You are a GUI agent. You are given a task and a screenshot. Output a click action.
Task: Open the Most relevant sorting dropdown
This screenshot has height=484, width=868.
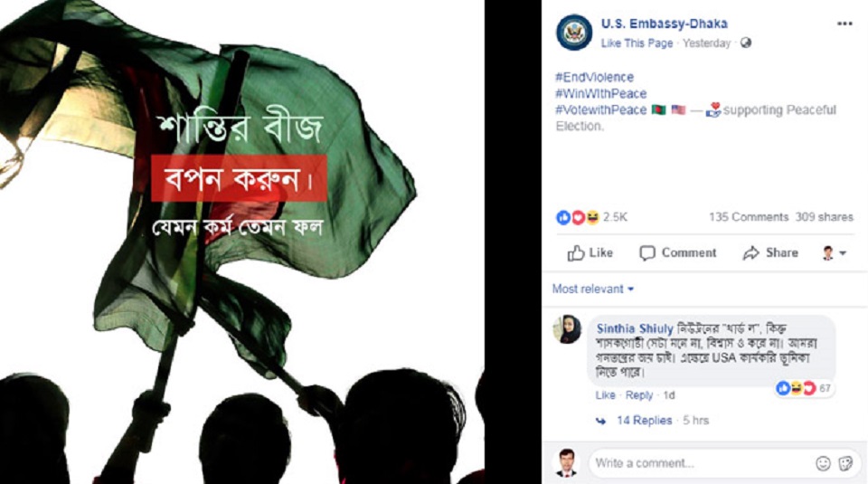coord(593,289)
